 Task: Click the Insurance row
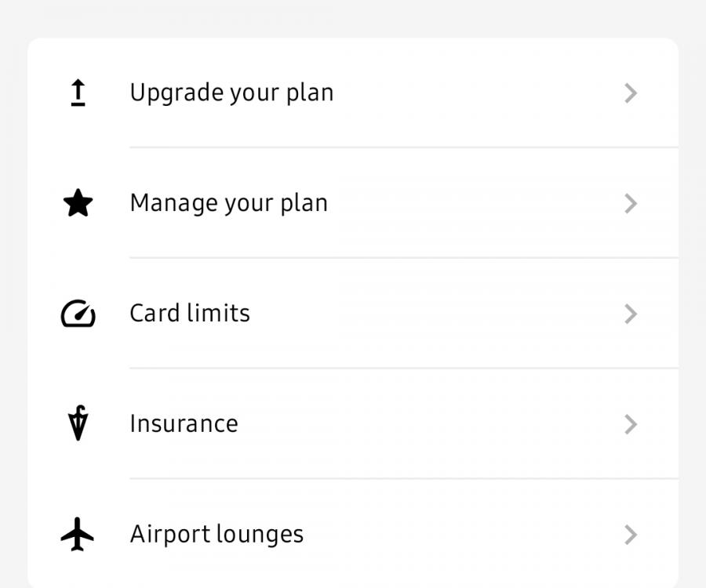coord(184,423)
